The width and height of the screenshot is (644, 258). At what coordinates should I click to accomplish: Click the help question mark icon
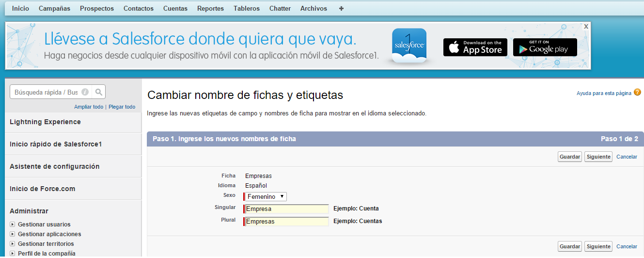(637, 92)
